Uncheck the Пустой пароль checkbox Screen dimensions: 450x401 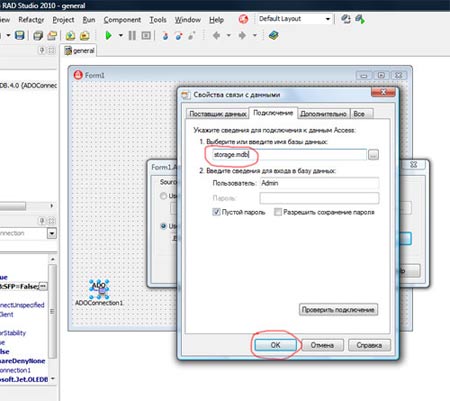(216, 212)
